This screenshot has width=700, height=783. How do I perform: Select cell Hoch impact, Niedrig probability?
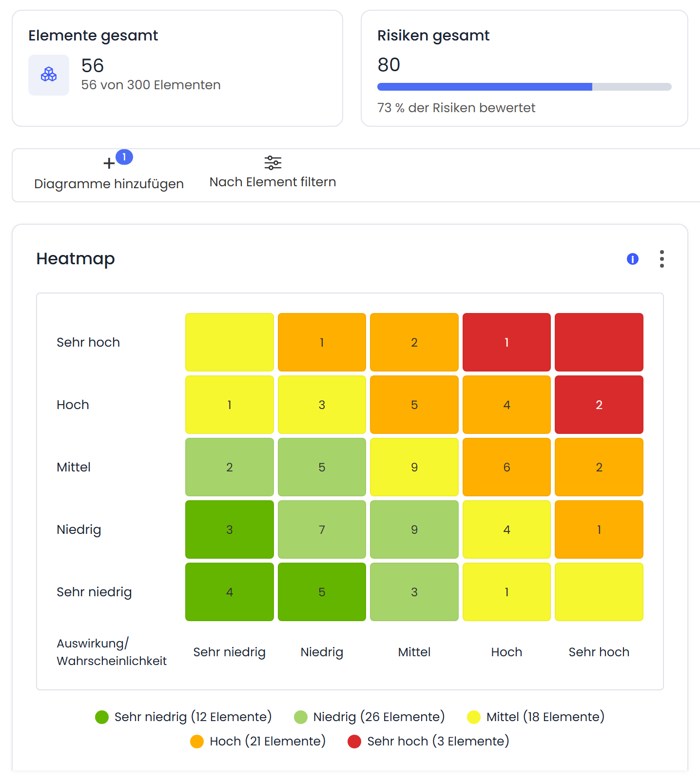click(322, 405)
